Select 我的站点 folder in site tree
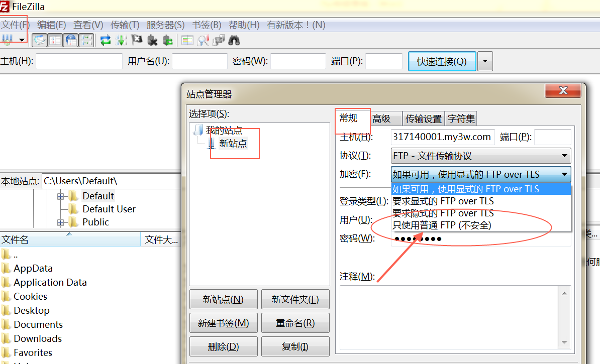 (x=224, y=131)
